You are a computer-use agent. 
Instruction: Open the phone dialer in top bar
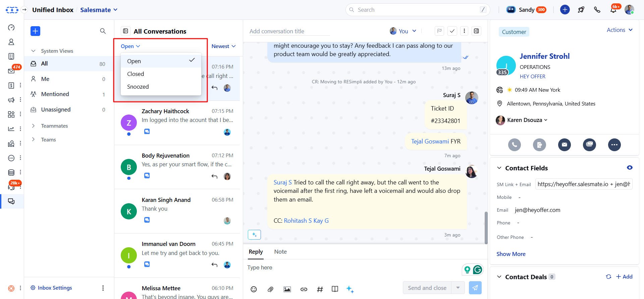(x=597, y=10)
